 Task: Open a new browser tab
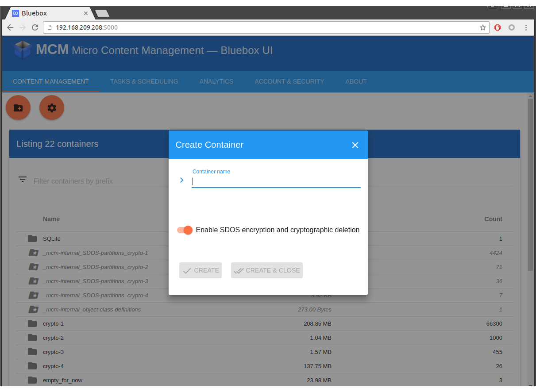point(102,13)
